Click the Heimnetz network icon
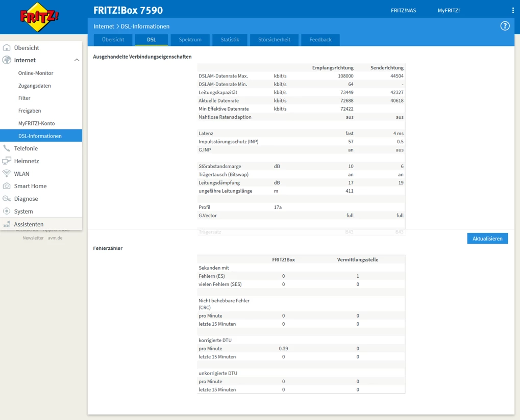 coord(7,161)
